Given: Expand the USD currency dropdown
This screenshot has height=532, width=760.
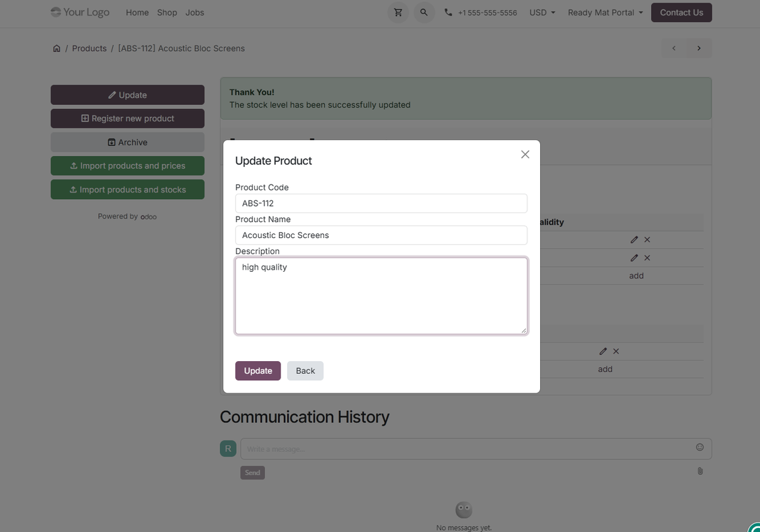Looking at the screenshot, I should (x=542, y=13).
